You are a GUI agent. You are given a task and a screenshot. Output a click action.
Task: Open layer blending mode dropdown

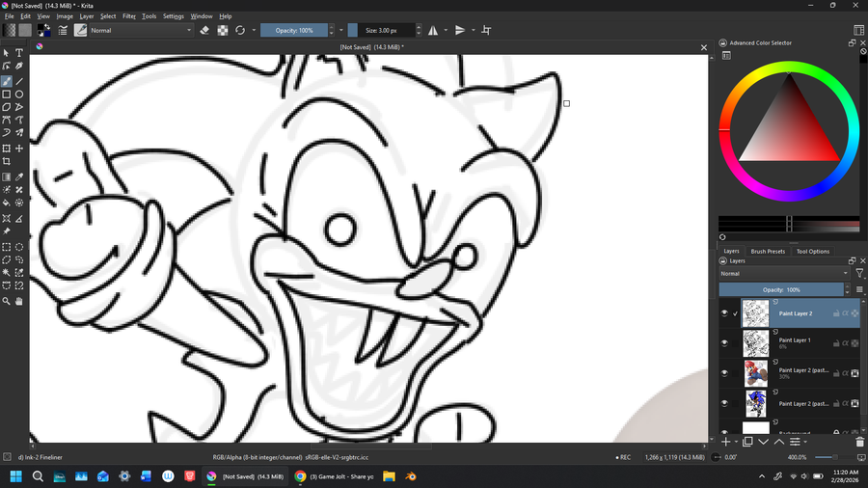coord(784,273)
